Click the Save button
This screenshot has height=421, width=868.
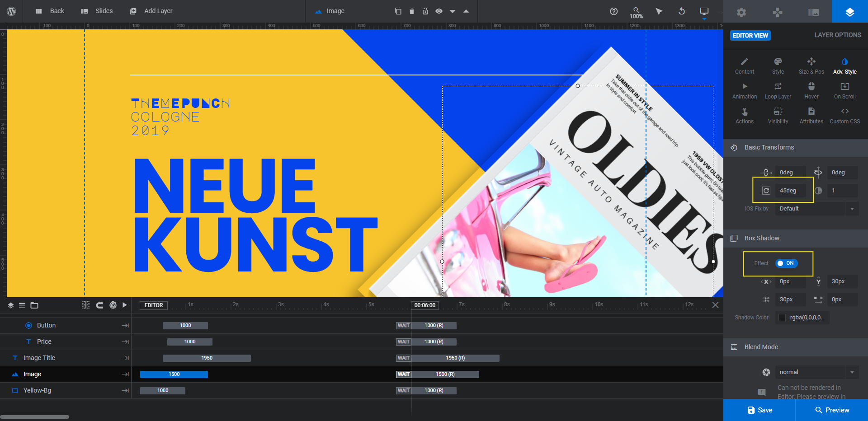[759, 410]
